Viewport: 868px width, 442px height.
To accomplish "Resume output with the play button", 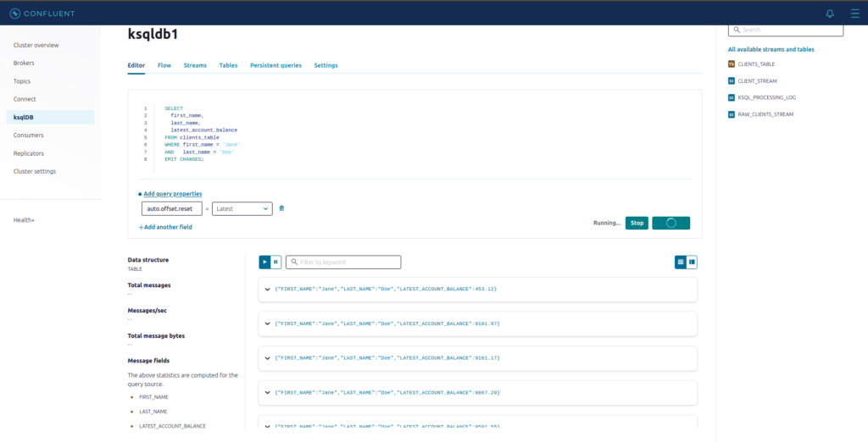I will (x=264, y=262).
